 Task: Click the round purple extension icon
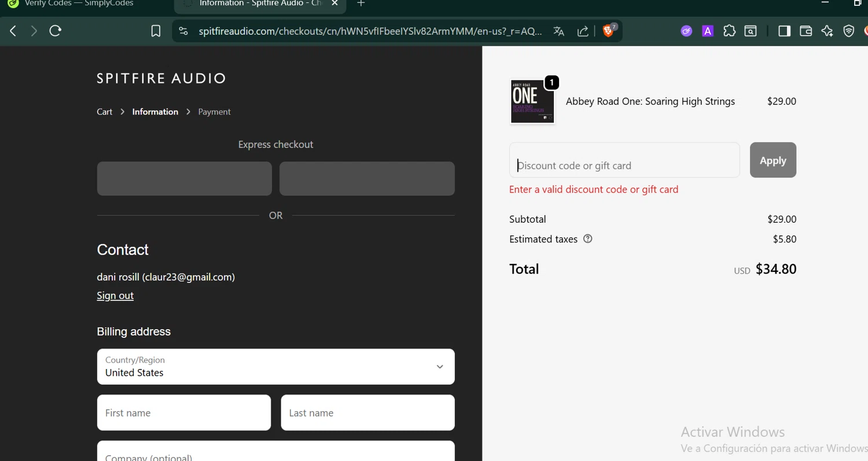click(x=686, y=31)
